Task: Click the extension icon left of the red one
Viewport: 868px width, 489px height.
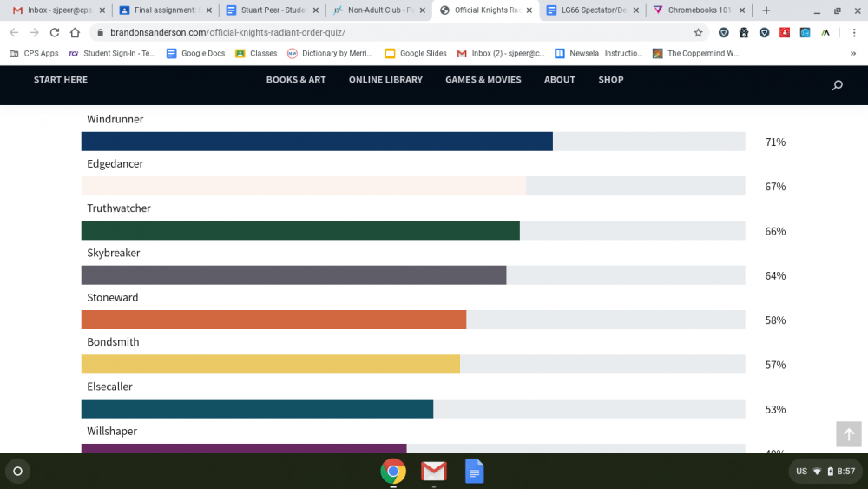Action: point(765,33)
